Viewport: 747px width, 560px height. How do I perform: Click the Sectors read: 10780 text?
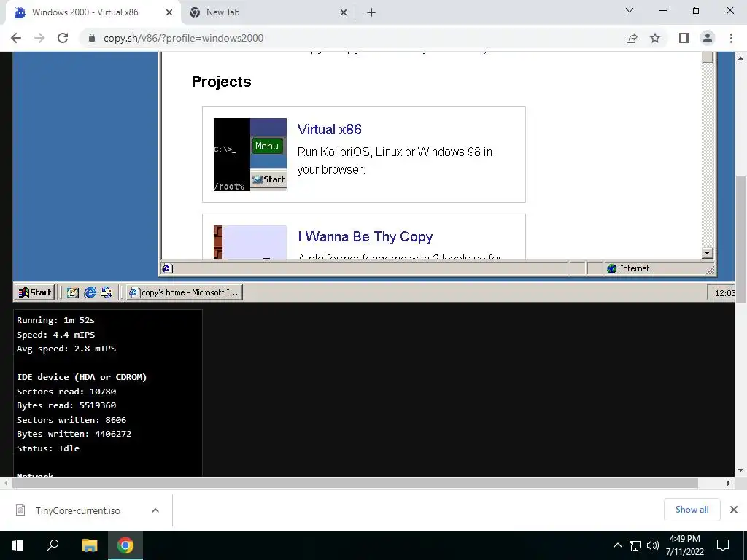tap(66, 392)
